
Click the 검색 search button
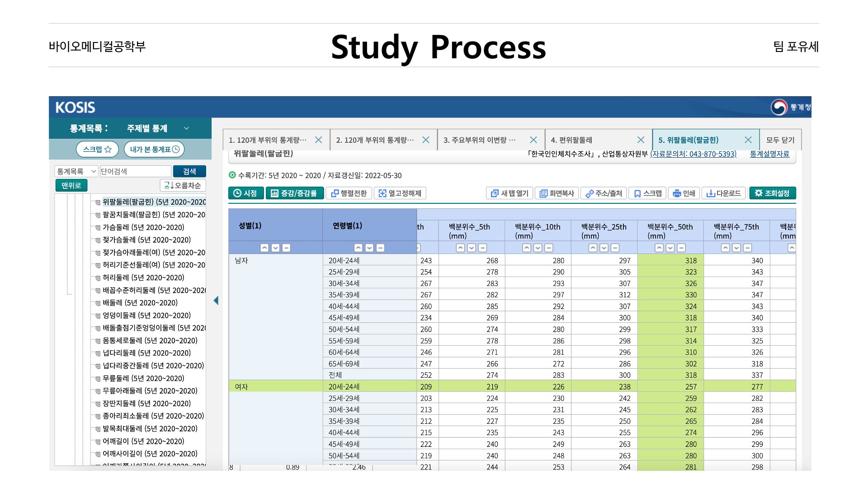[189, 171]
